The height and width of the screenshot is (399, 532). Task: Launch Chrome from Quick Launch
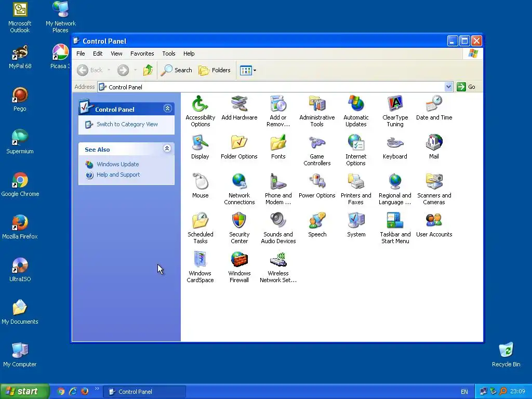[x=61, y=392]
